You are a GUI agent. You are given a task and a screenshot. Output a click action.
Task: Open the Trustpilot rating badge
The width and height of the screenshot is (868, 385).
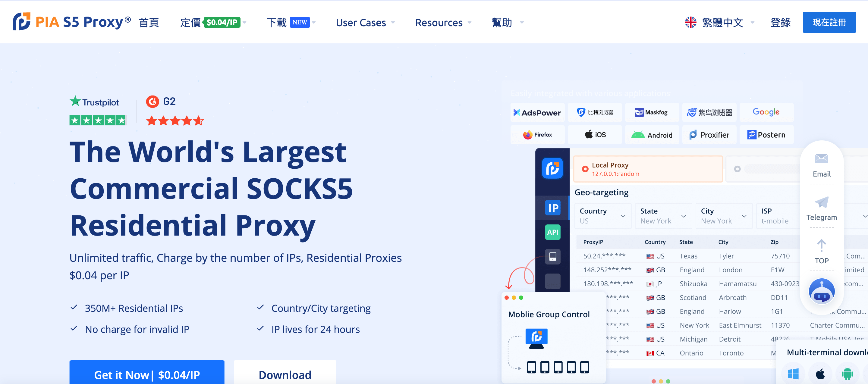98,111
